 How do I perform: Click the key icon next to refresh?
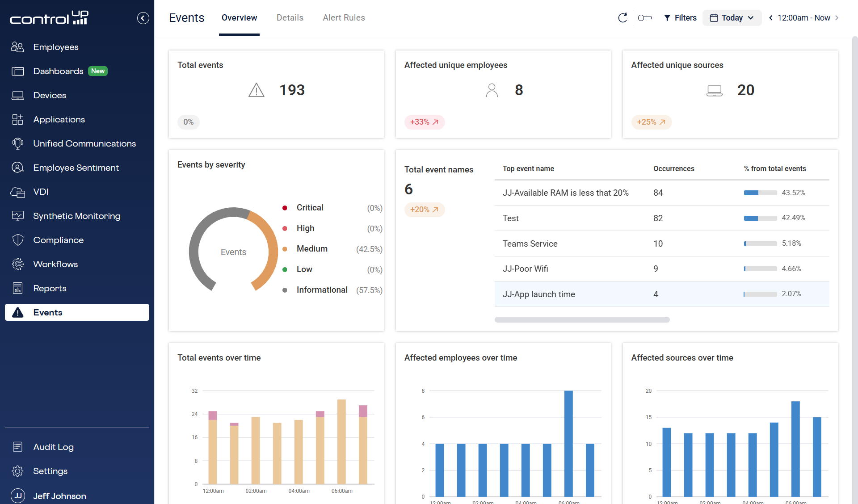click(645, 18)
